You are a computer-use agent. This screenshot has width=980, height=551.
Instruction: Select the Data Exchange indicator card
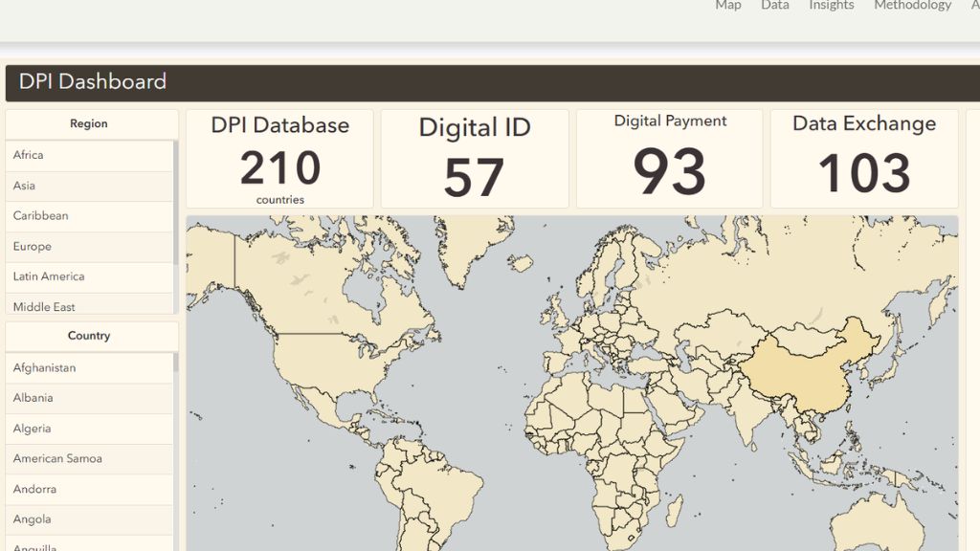[x=863, y=158]
